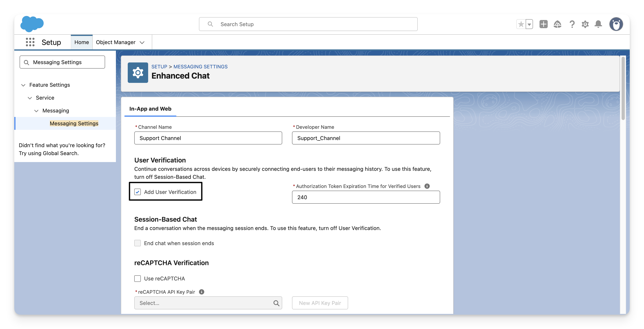Open the favorites list dropdown arrow
The image size is (644, 329).
pos(529,24)
